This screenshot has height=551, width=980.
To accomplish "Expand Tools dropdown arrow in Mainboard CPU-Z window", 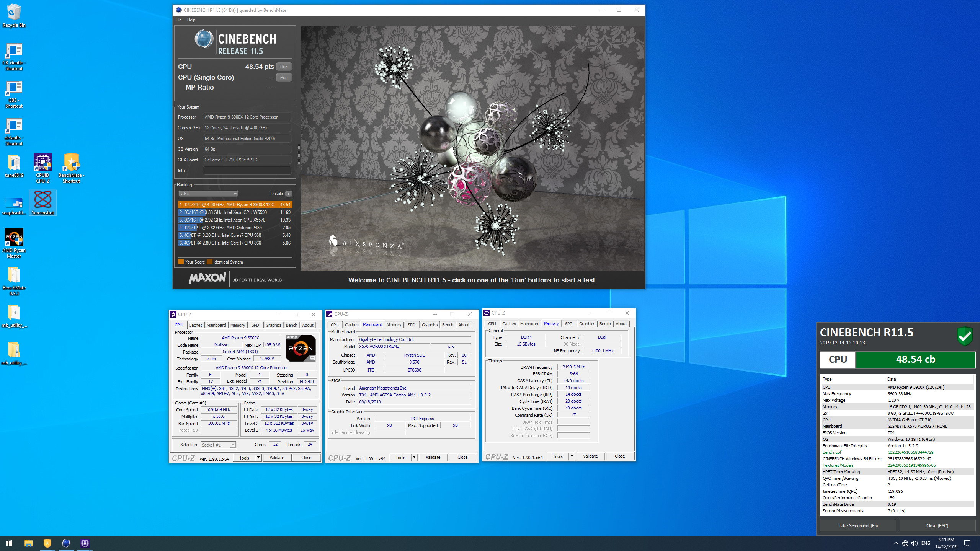I will click(414, 457).
